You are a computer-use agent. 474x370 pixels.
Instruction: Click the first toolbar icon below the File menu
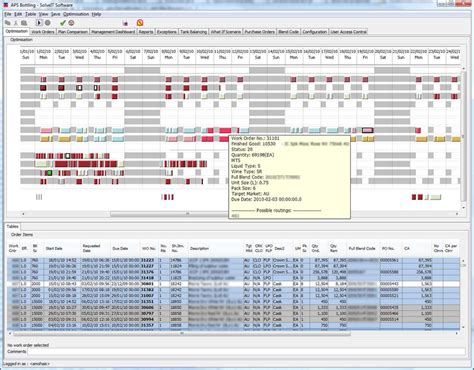pyautogui.click(x=8, y=23)
